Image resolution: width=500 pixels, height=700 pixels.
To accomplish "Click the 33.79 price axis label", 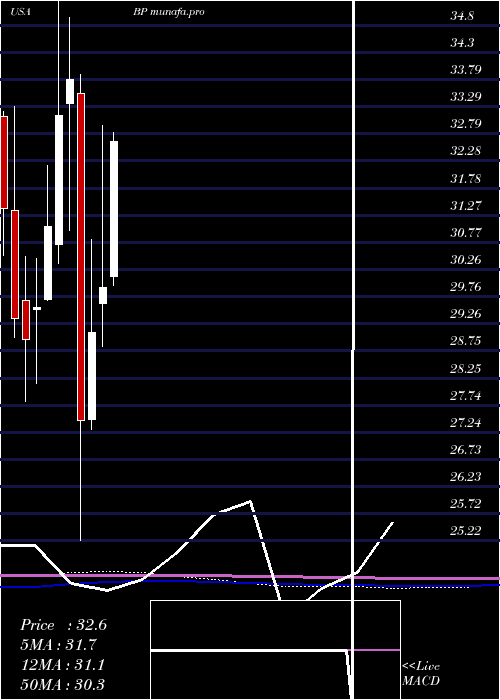I will [466, 70].
